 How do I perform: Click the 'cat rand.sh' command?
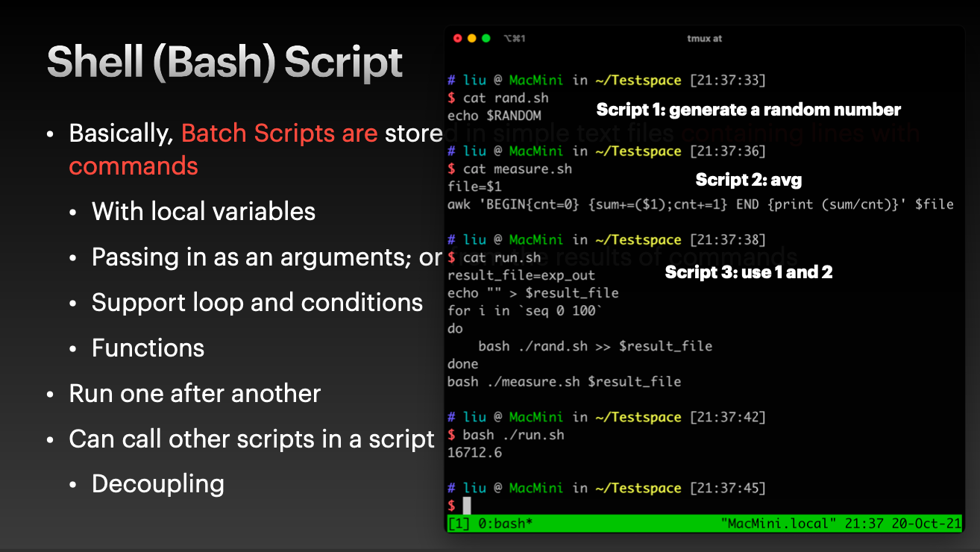pyautogui.click(x=506, y=98)
